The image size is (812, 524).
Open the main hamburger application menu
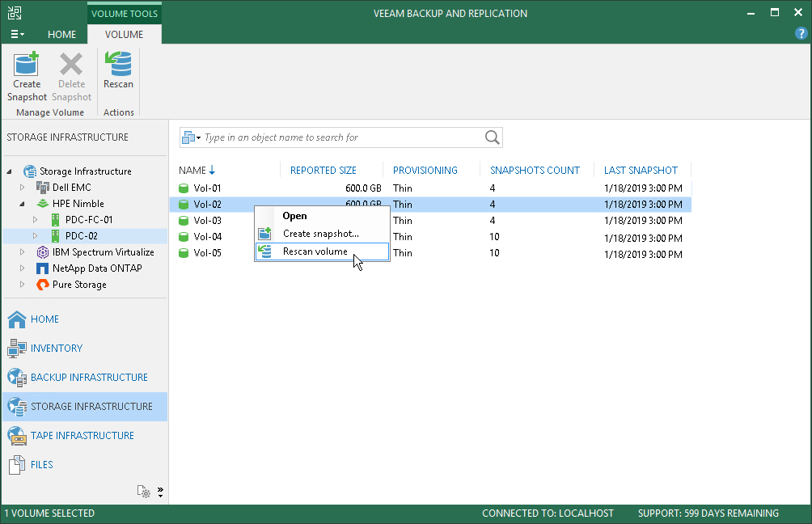pyautogui.click(x=17, y=34)
